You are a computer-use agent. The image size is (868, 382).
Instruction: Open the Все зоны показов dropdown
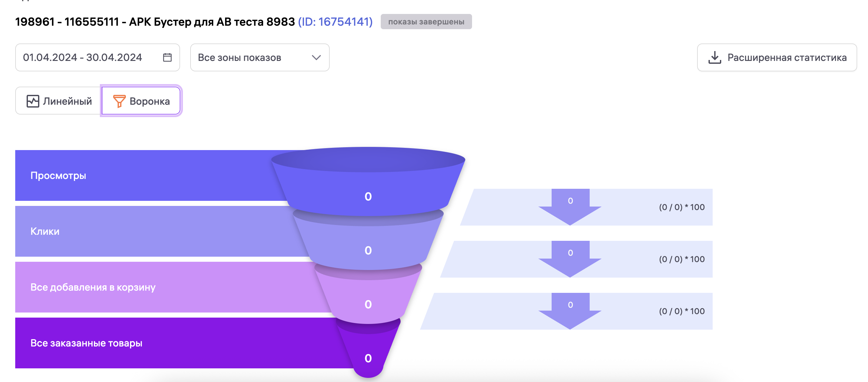[259, 58]
